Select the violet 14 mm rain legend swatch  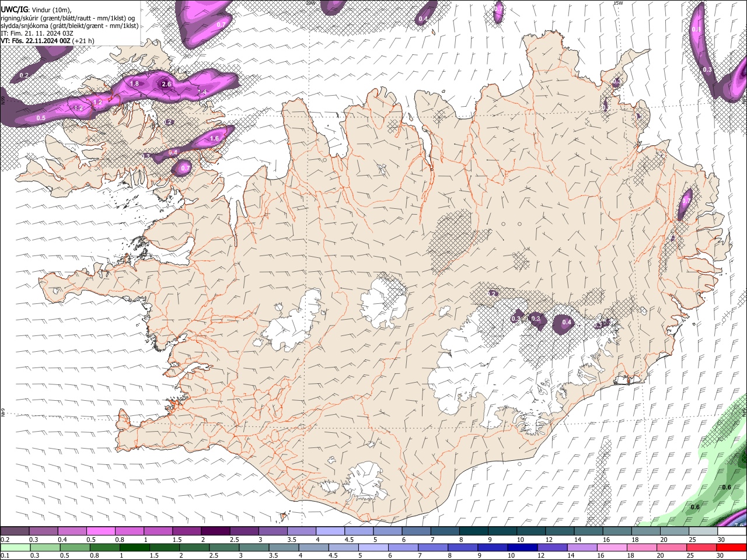(x=581, y=548)
